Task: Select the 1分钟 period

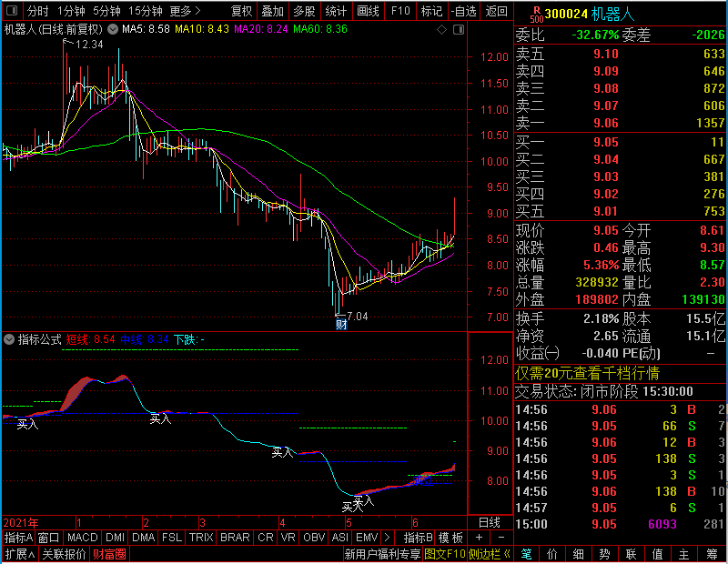Action: tap(71, 11)
